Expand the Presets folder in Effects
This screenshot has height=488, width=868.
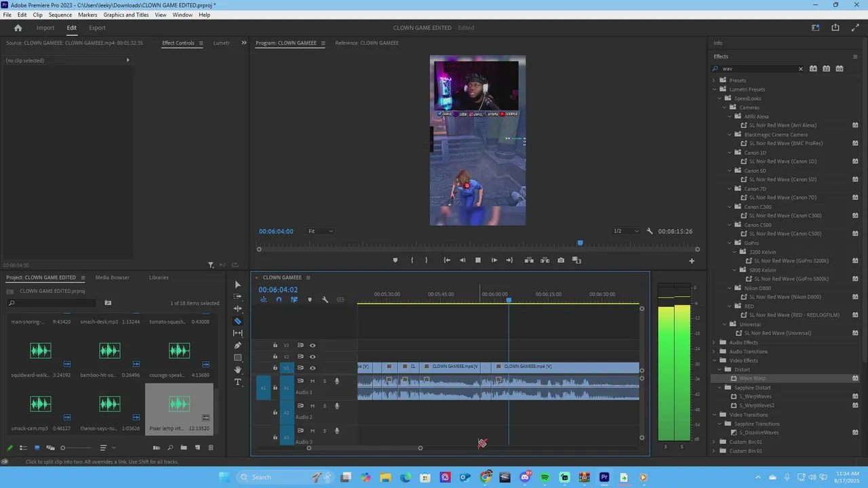click(714, 80)
